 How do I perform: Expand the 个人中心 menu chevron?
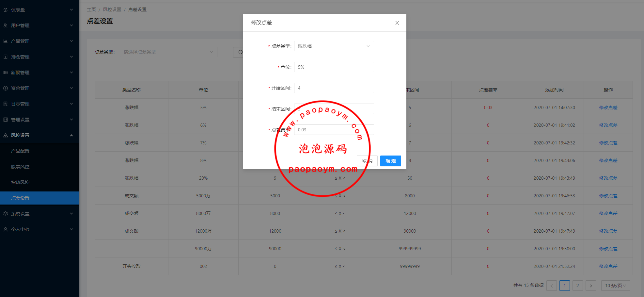click(x=71, y=229)
